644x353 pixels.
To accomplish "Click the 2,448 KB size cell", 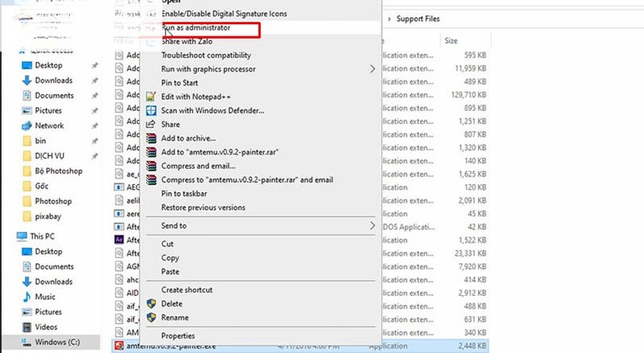I will pos(473,346).
